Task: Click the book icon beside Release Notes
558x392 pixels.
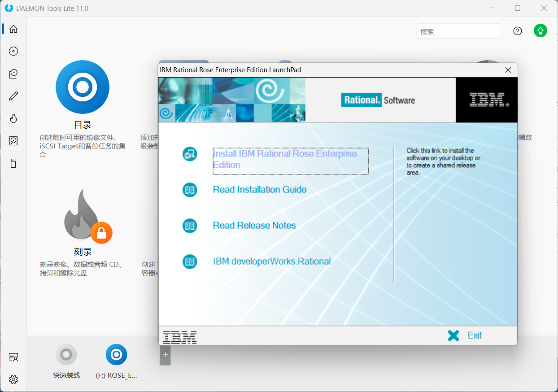Action: point(190,226)
